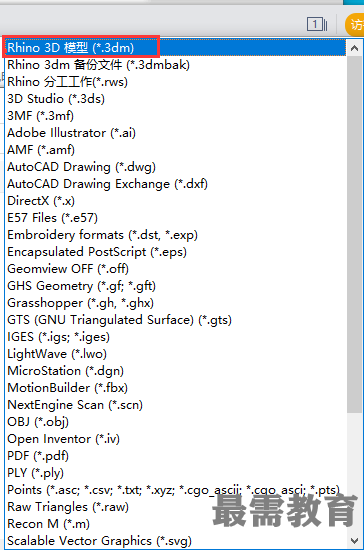Select Scalable Vector Graphics (*.svg) entry

(175, 541)
